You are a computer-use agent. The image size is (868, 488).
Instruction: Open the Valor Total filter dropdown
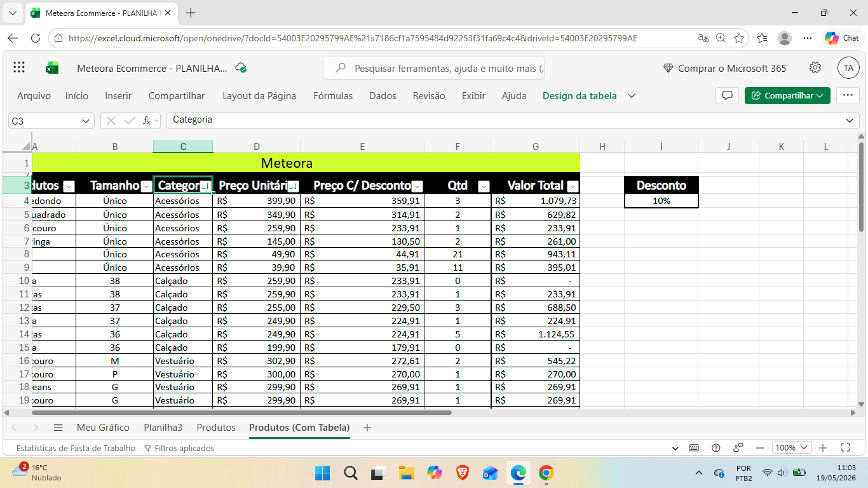pyautogui.click(x=573, y=186)
